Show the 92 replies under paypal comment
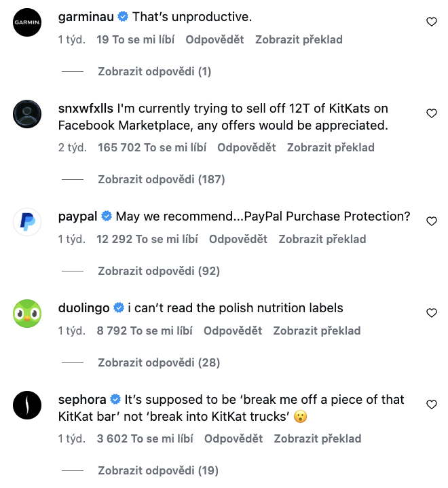Image resolution: width=448 pixels, height=488 pixels. [x=159, y=271]
